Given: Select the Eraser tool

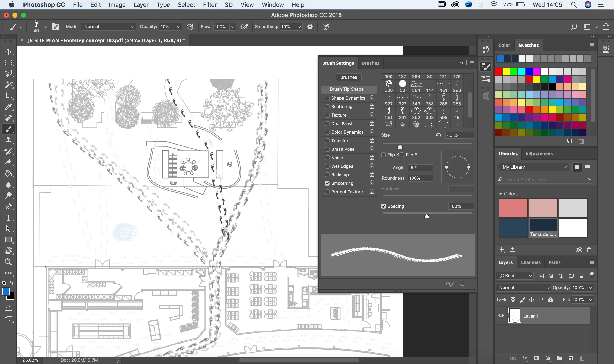Looking at the screenshot, I should (x=8, y=162).
